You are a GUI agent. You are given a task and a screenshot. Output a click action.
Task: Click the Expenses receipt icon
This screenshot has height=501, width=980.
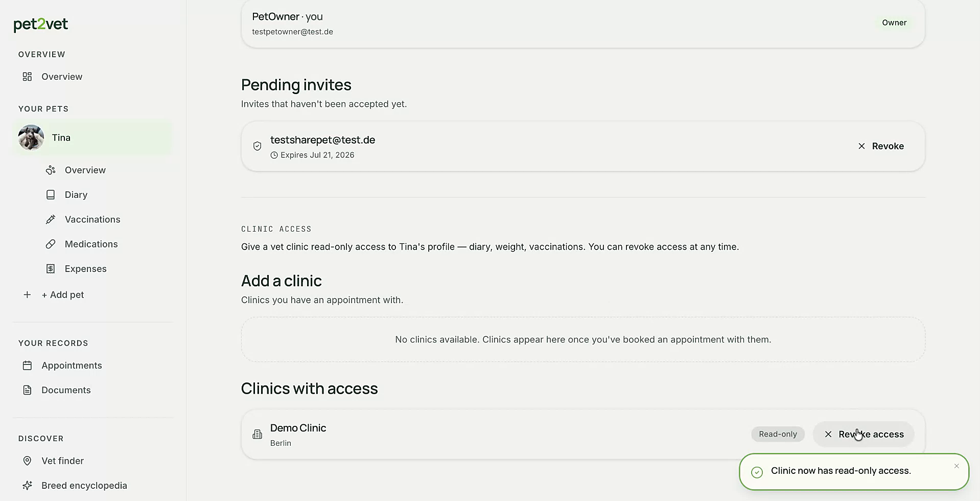pos(51,269)
